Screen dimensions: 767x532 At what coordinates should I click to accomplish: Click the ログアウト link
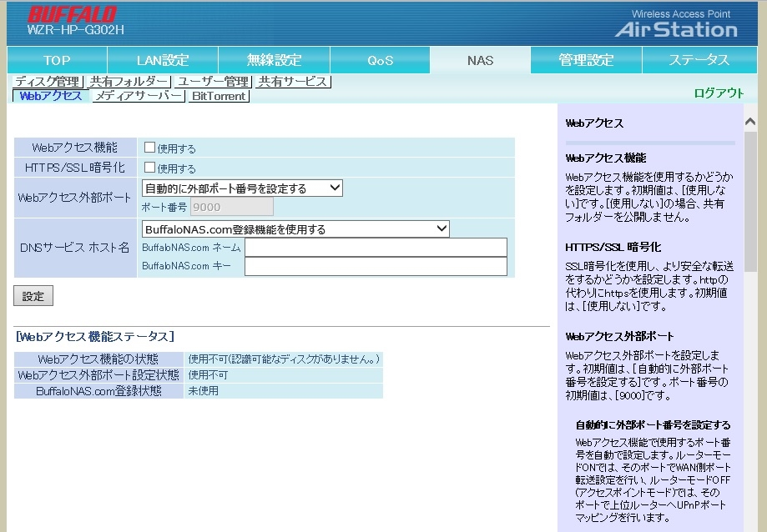point(719,93)
